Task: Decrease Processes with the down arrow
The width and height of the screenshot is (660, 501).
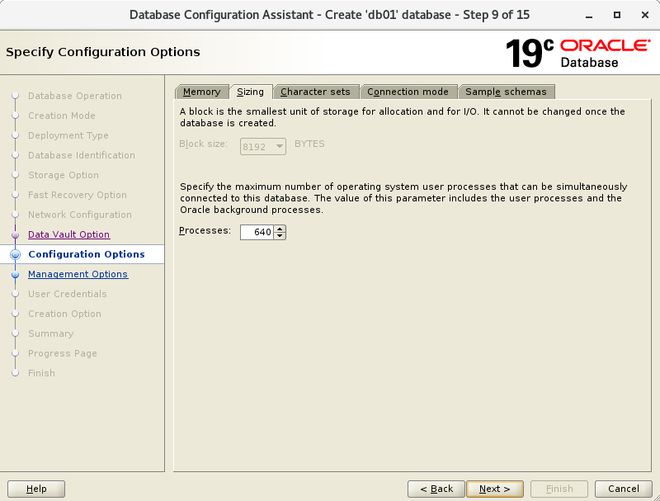Action: pos(280,236)
